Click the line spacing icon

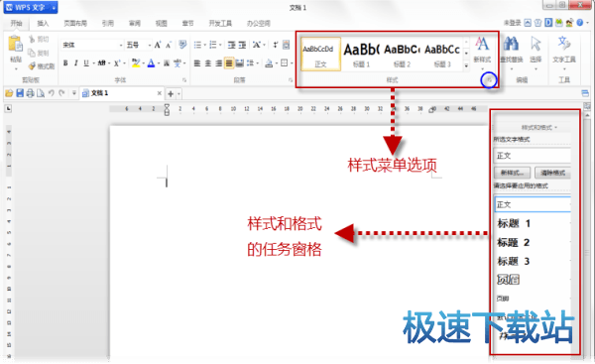point(250,63)
